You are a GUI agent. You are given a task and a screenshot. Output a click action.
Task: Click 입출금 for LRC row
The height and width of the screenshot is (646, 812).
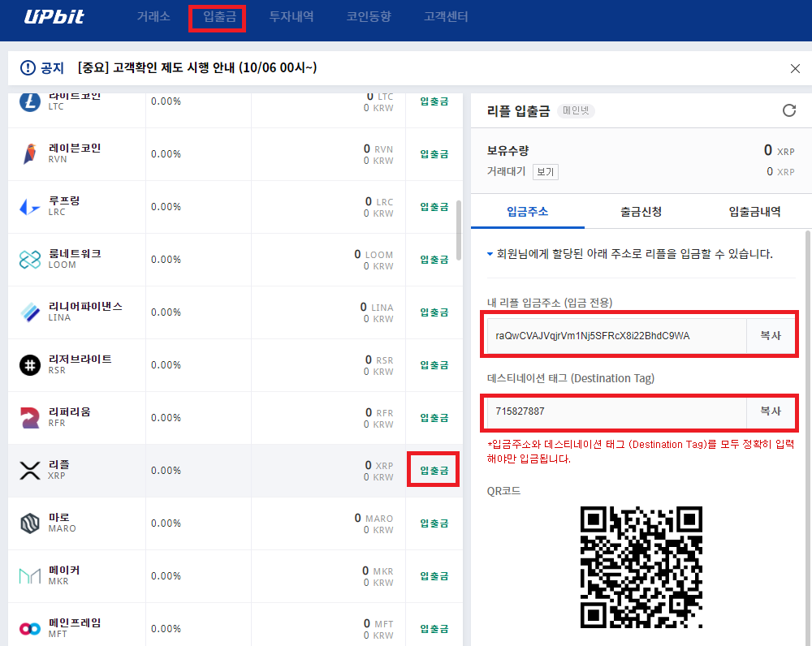pos(434,207)
